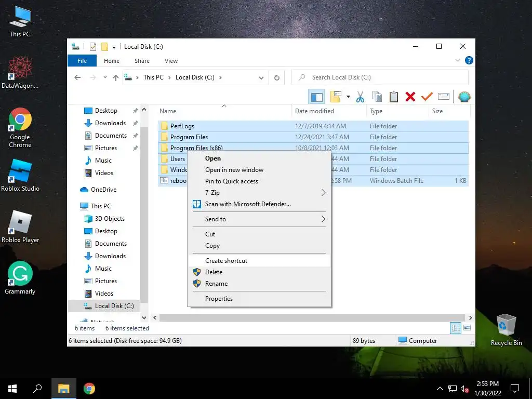This screenshot has width=532, height=399.
Task: Go back with the left arrow
Action: coord(77,77)
